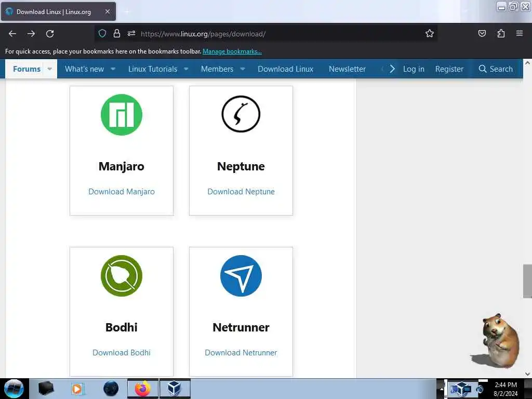This screenshot has width=532, height=399.
Task: Open the tracking protection shield icon
Action: pos(102,34)
